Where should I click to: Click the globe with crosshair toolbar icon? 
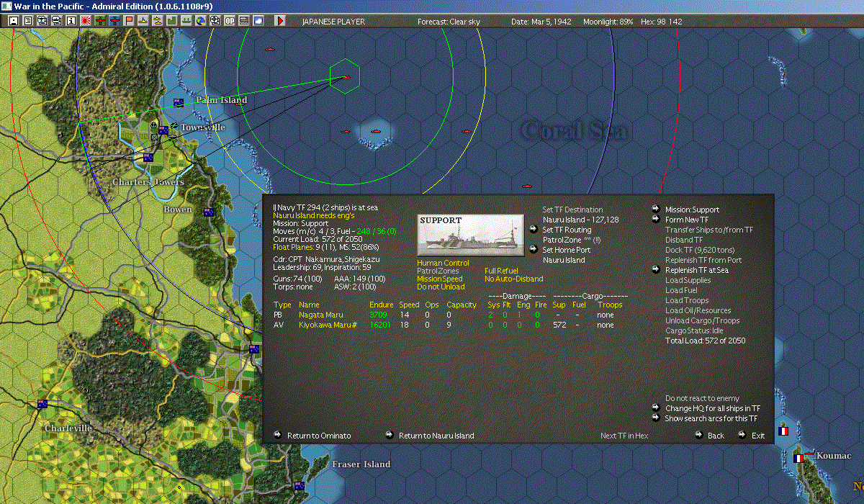point(215,21)
